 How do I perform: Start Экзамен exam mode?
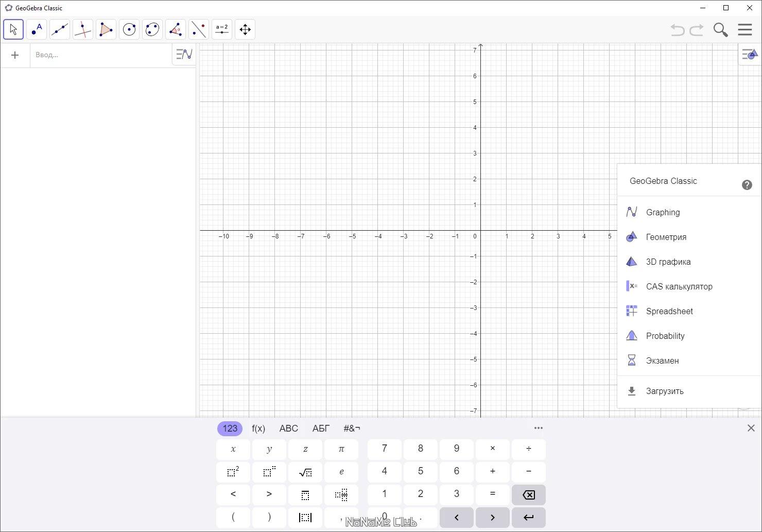[689, 361]
